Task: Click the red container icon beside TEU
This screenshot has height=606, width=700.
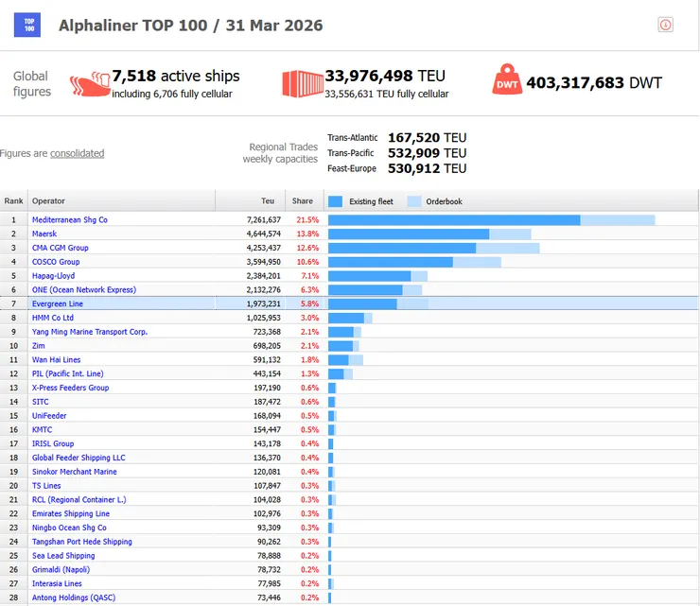Action: [303, 83]
